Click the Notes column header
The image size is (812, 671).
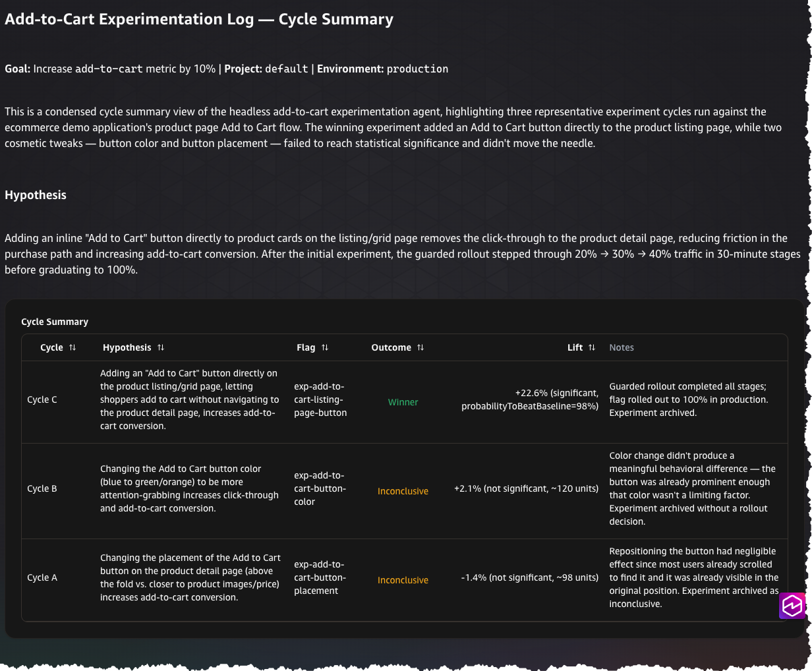pyautogui.click(x=622, y=347)
